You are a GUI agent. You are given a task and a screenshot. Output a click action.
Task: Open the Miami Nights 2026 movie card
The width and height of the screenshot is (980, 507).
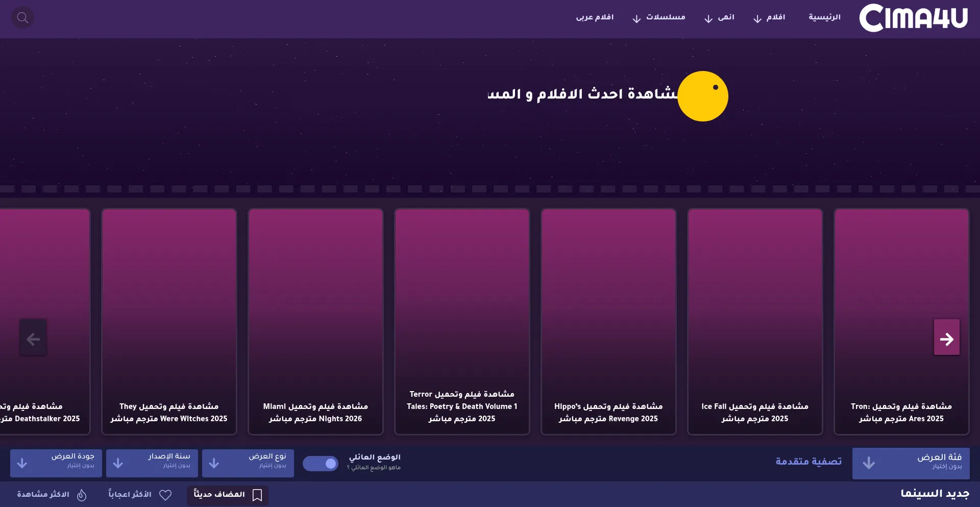(315, 322)
